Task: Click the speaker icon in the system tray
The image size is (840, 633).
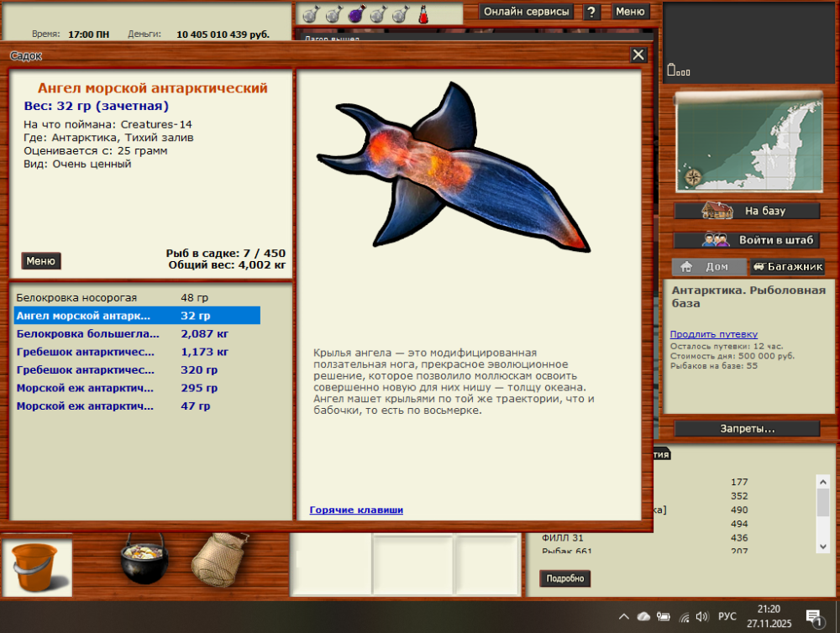Action: 701,617
